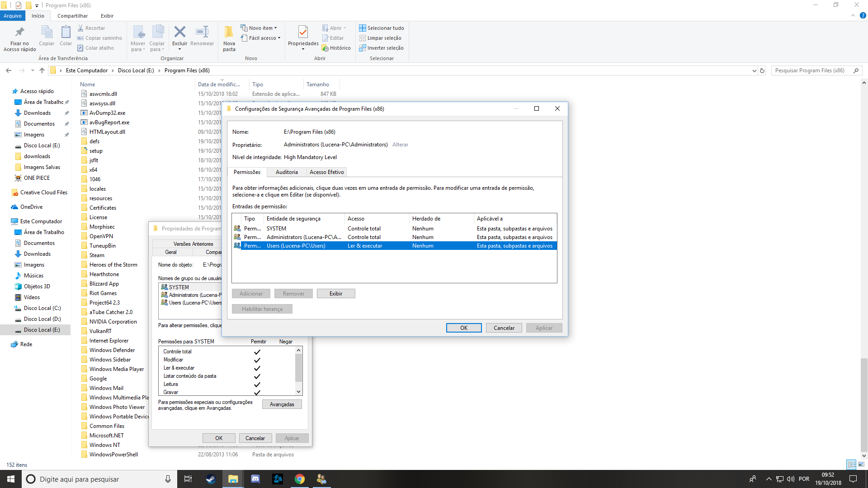Click the Excluir delete icon in ribbon
Viewport: 868px width, 488px height.
coord(179,32)
